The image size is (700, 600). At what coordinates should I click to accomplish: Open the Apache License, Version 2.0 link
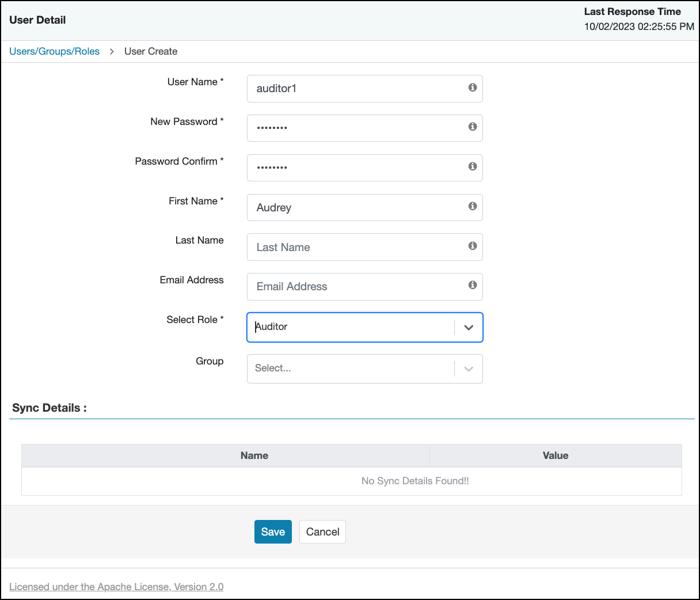coord(116,587)
